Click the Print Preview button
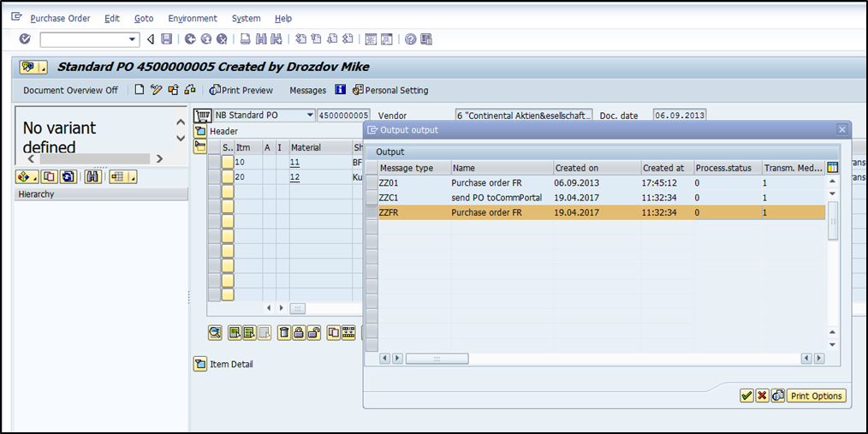 pyautogui.click(x=241, y=90)
